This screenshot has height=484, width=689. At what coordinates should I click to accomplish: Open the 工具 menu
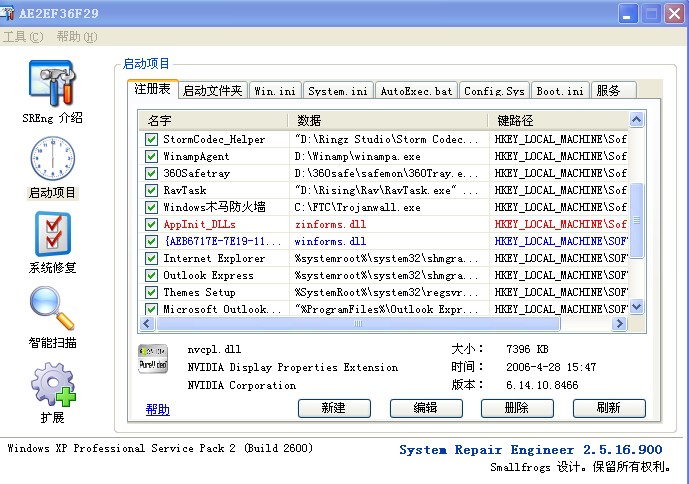[23, 37]
